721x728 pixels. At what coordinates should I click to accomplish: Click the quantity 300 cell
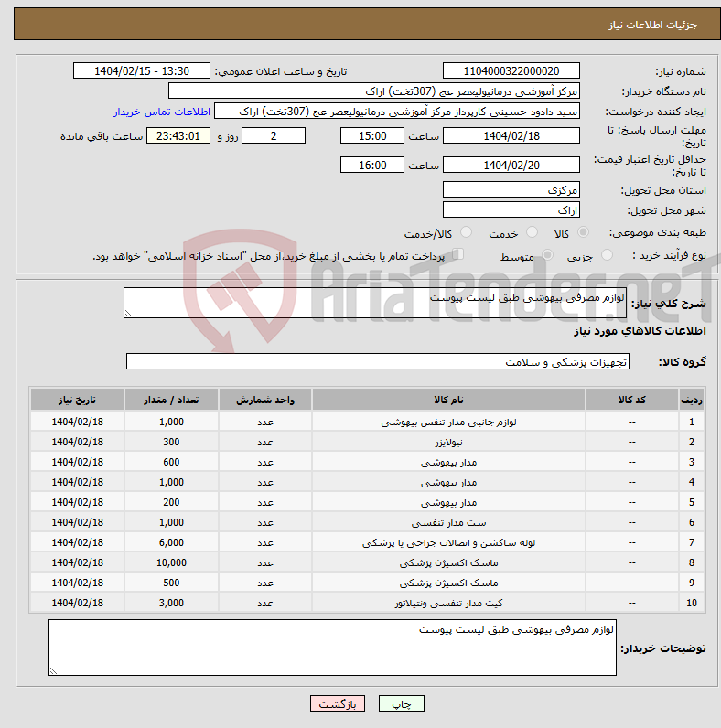tap(171, 442)
